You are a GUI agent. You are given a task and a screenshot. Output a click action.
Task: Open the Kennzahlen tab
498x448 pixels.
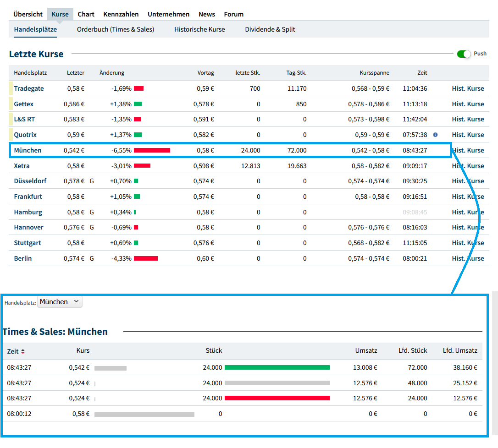[121, 14]
